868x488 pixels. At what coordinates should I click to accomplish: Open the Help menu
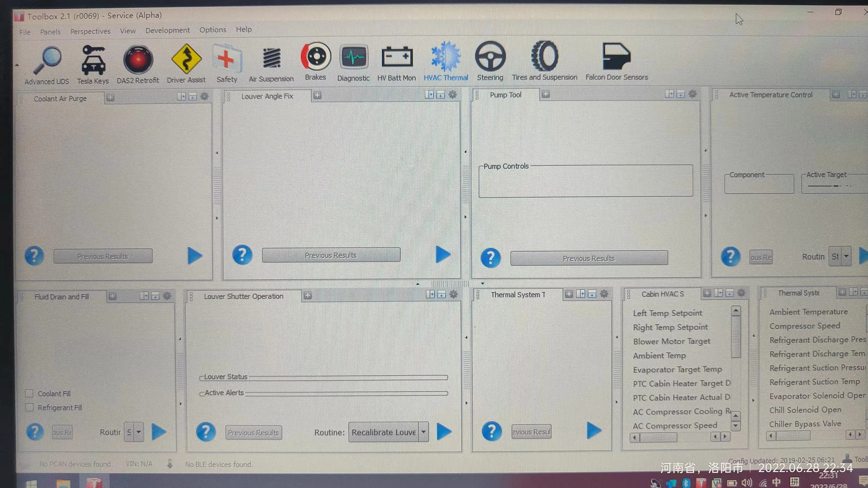[244, 29]
